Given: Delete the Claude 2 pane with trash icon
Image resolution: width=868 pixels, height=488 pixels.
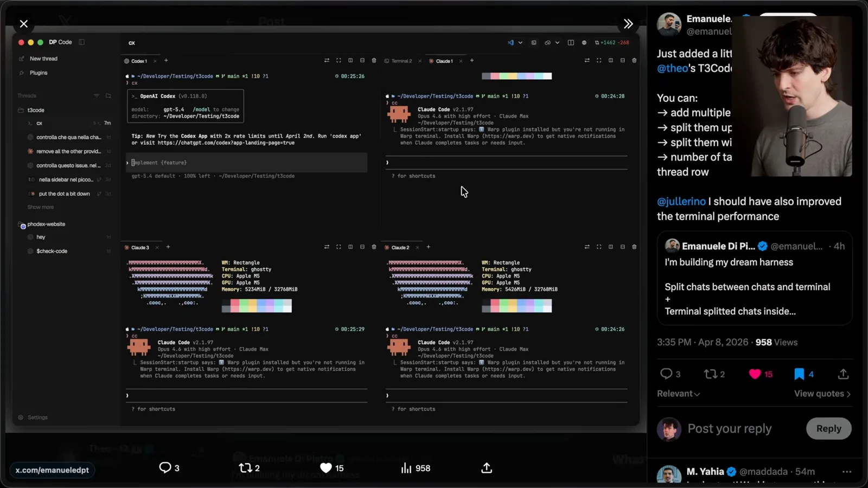Looking at the screenshot, I should click(634, 247).
